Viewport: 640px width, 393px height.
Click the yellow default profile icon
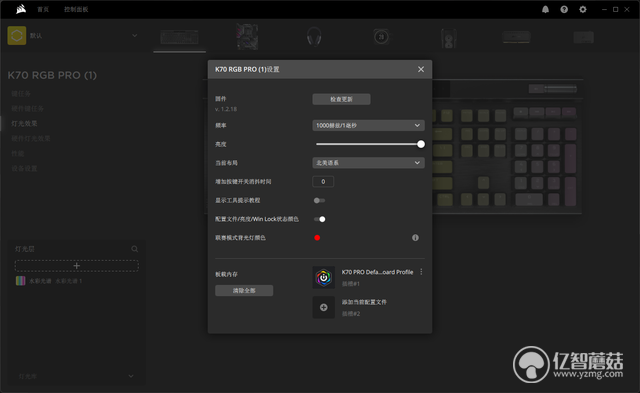[17, 36]
